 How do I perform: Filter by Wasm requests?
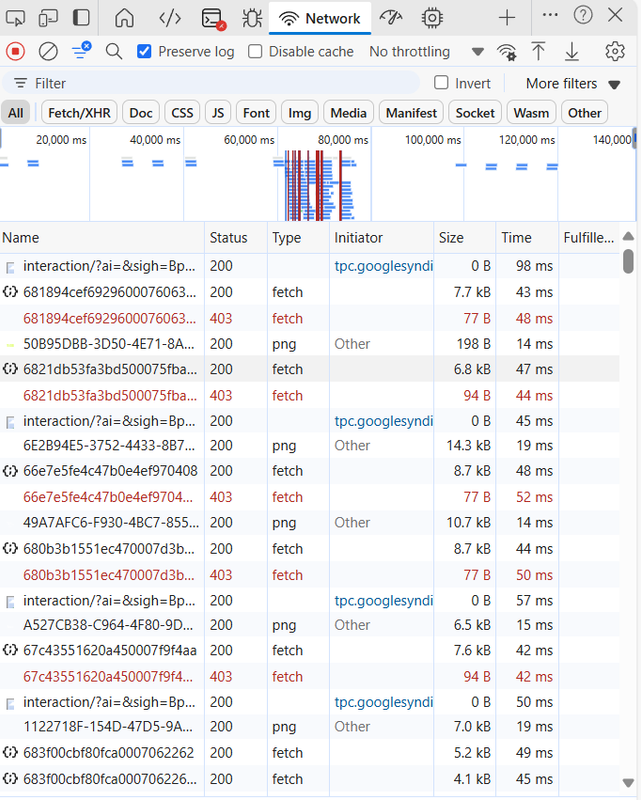click(531, 113)
